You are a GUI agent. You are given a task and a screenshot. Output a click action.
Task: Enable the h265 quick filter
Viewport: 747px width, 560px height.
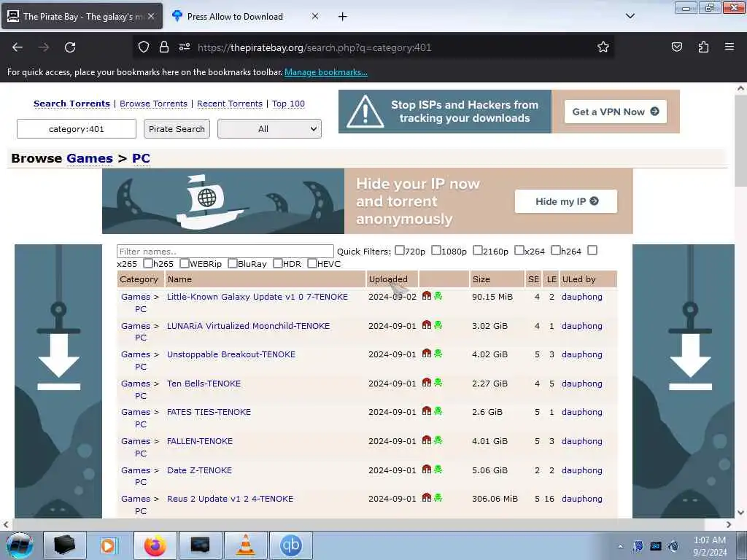[x=148, y=262]
